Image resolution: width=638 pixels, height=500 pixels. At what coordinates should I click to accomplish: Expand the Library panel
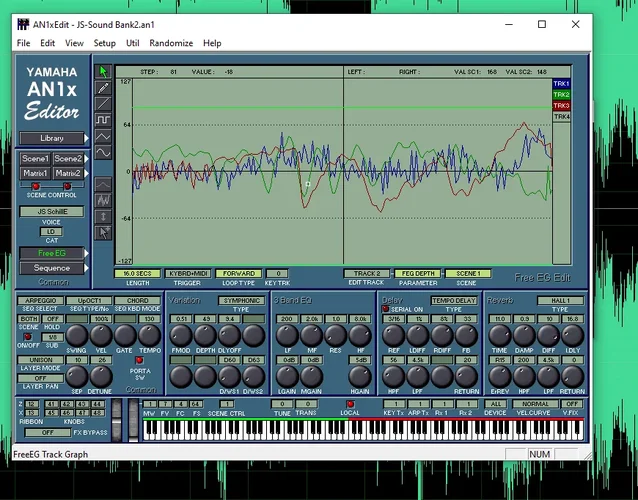coord(52,138)
